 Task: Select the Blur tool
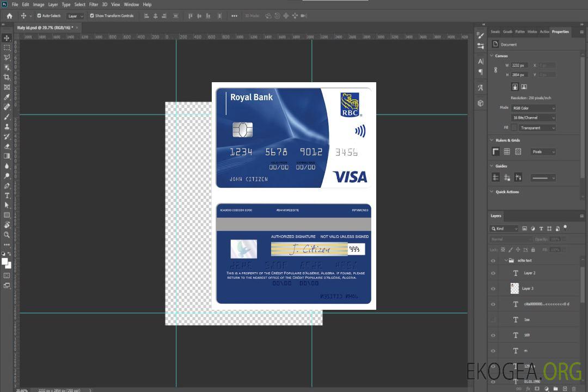click(x=7, y=166)
